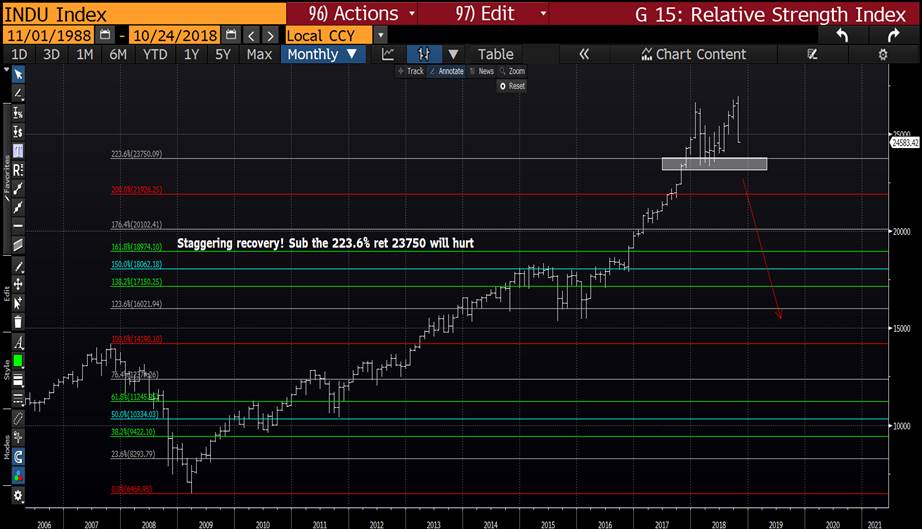
Task: Open the start date calendar picker
Action: coord(105,35)
